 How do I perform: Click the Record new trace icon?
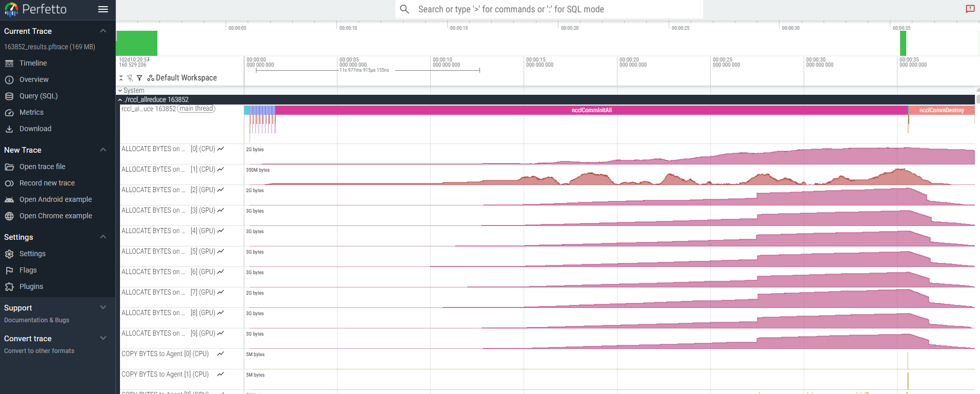(9, 183)
